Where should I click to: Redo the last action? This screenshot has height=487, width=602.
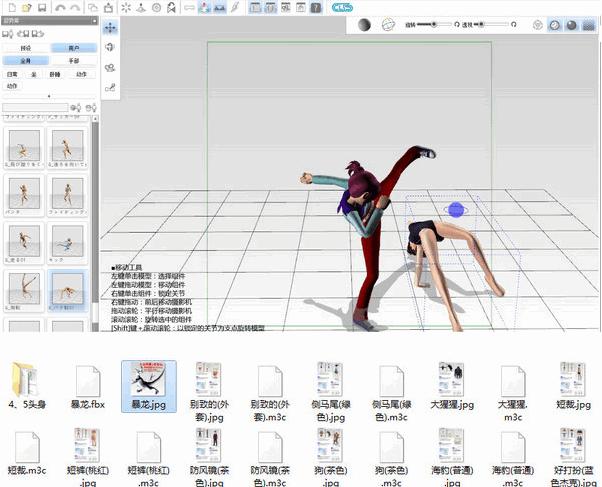point(75,7)
